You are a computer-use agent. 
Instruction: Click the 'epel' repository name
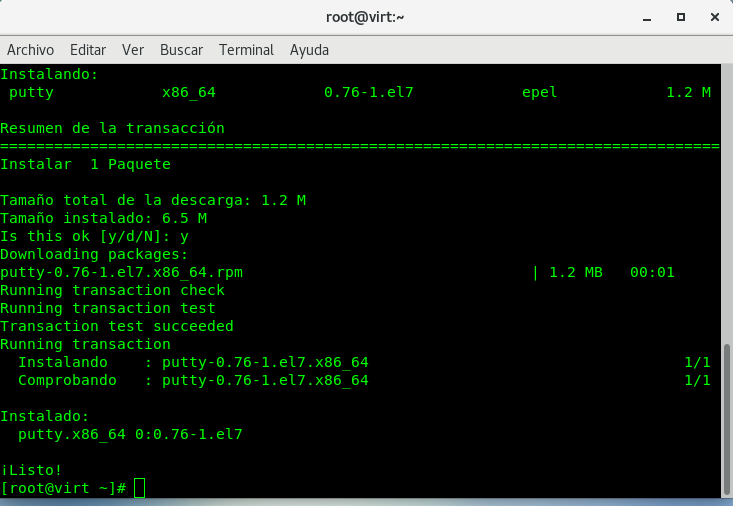(x=539, y=93)
